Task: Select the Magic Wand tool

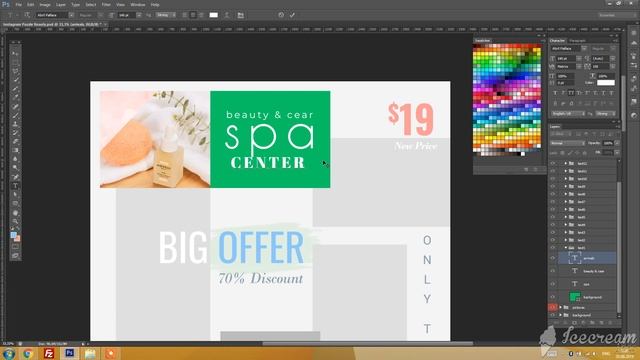Action: pos(15,80)
